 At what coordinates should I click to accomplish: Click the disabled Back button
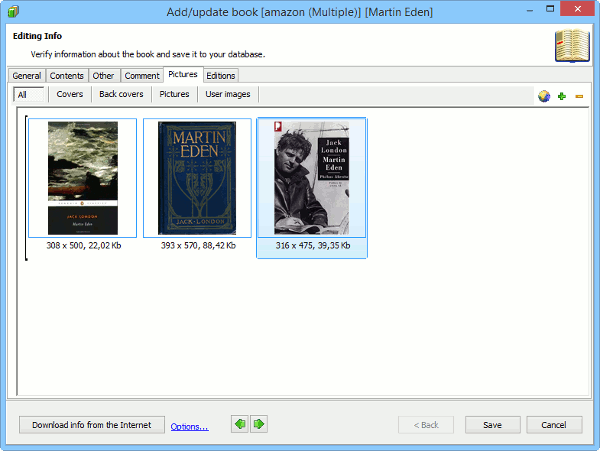click(426, 425)
